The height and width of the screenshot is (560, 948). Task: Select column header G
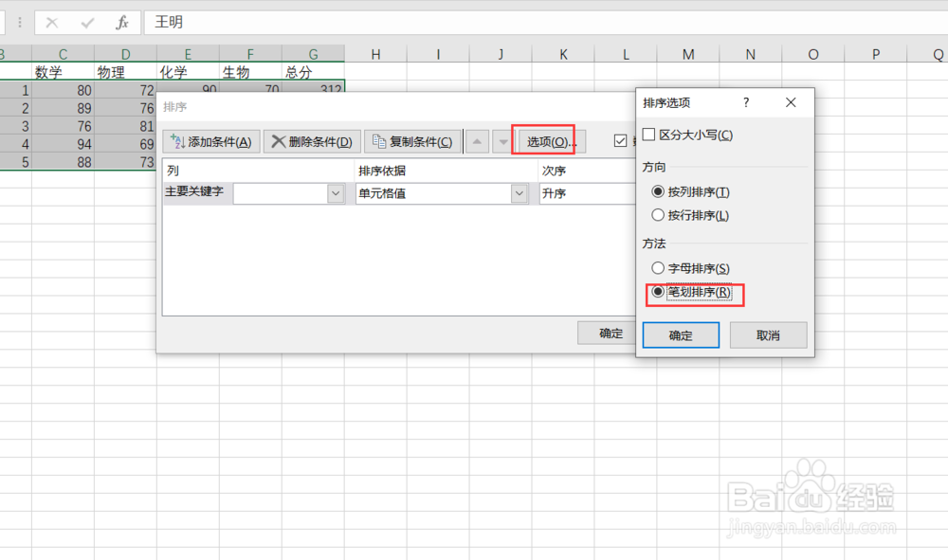313,54
